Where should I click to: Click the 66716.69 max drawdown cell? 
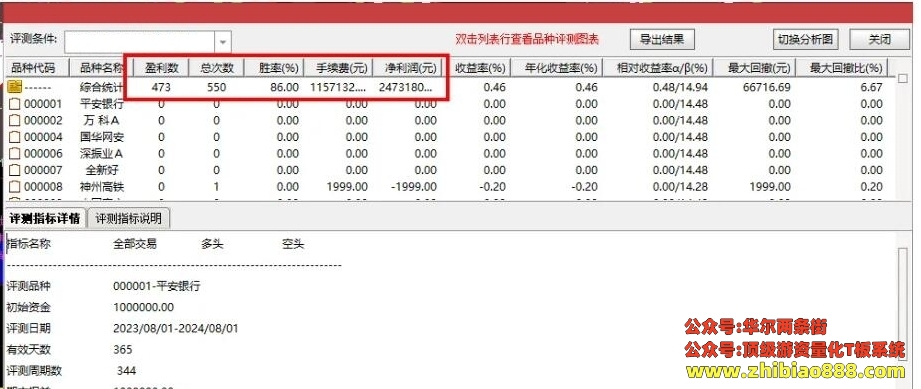tap(767, 88)
